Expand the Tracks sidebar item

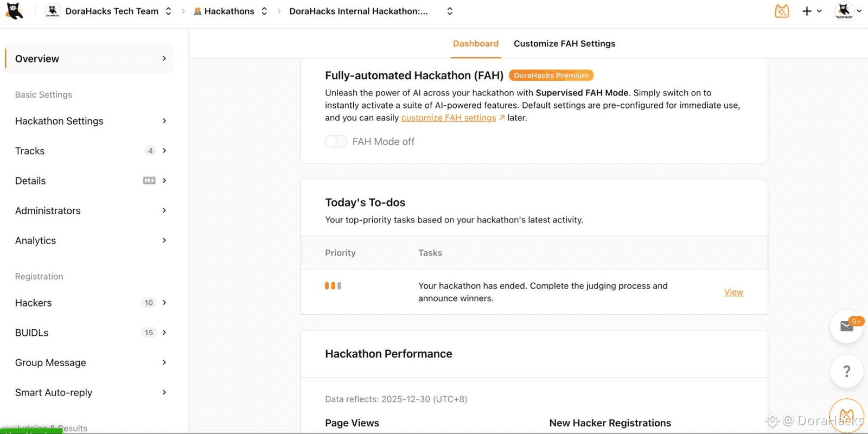pos(164,151)
